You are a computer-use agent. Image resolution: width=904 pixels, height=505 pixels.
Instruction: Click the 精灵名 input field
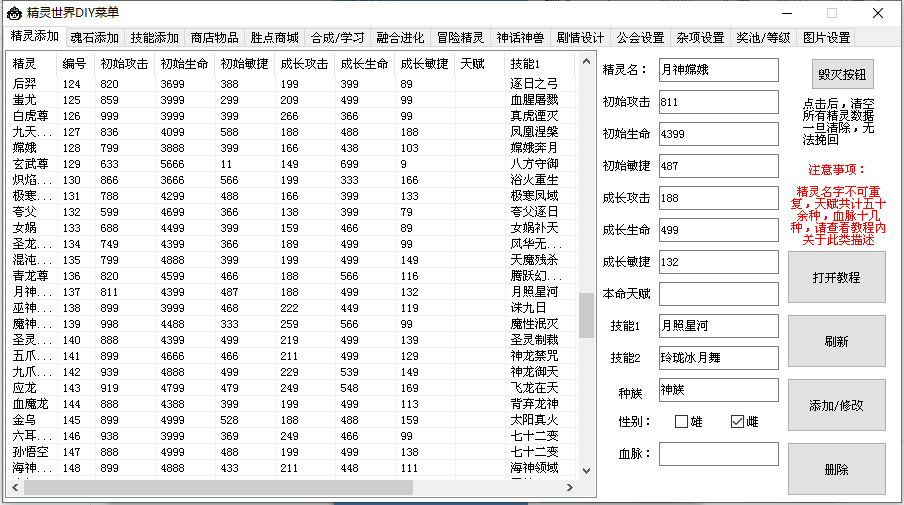(x=718, y=70)
